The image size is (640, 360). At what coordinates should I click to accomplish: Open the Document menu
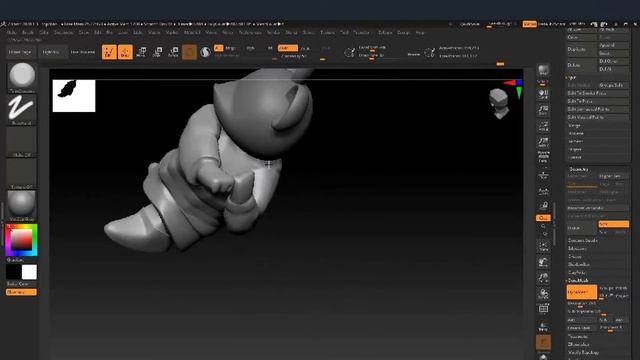click(x=63, y=32)
